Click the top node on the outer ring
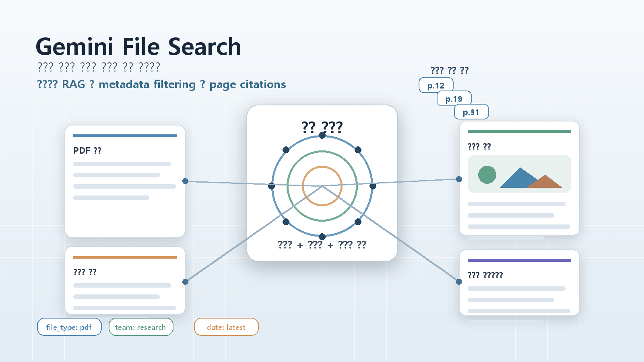Viewport: 644px width, 362px height. pos(322,136)
